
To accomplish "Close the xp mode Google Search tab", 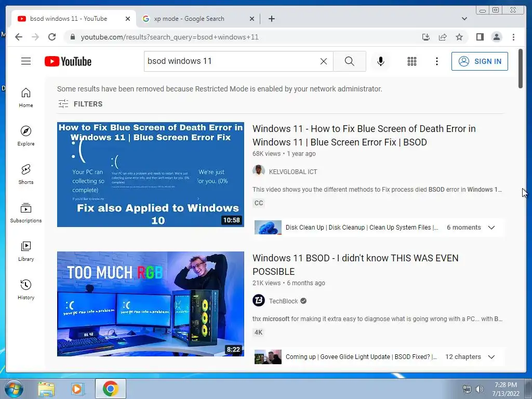I will [252, 19].
